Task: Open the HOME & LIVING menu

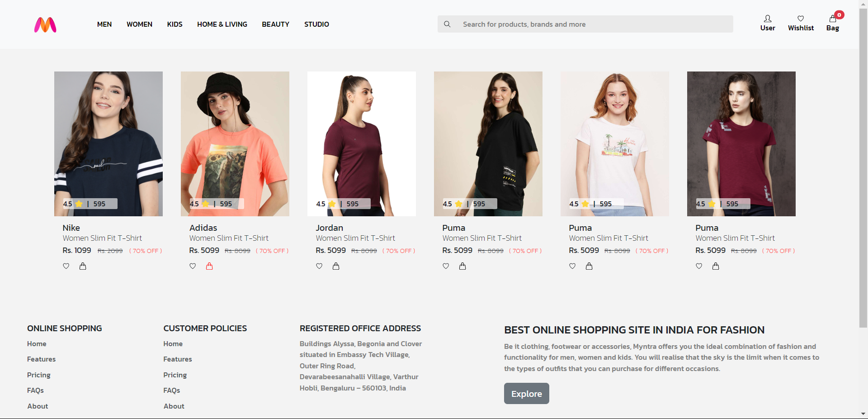Action: [x=222, y=24]
